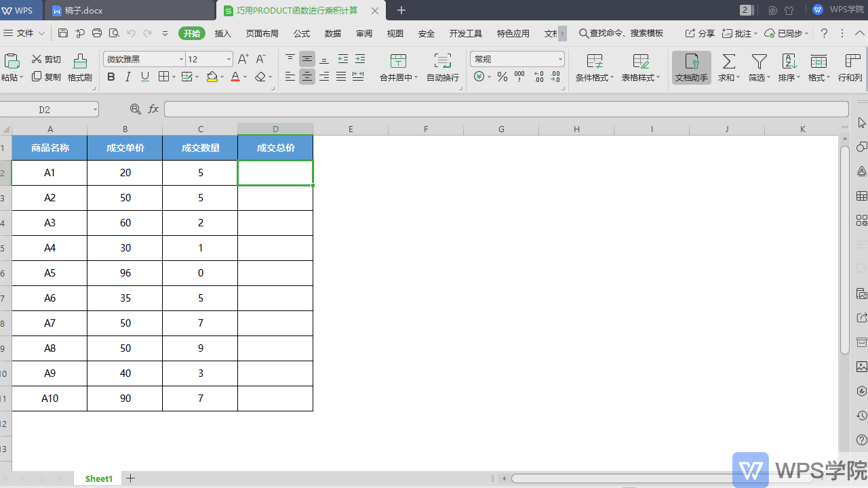Apply percentage format with the % icon
868x488 pixels.
[x=502, y=77]
